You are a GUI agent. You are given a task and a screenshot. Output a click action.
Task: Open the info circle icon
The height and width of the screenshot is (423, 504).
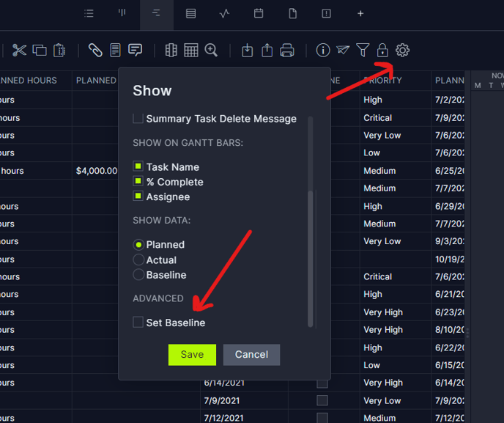323,50
